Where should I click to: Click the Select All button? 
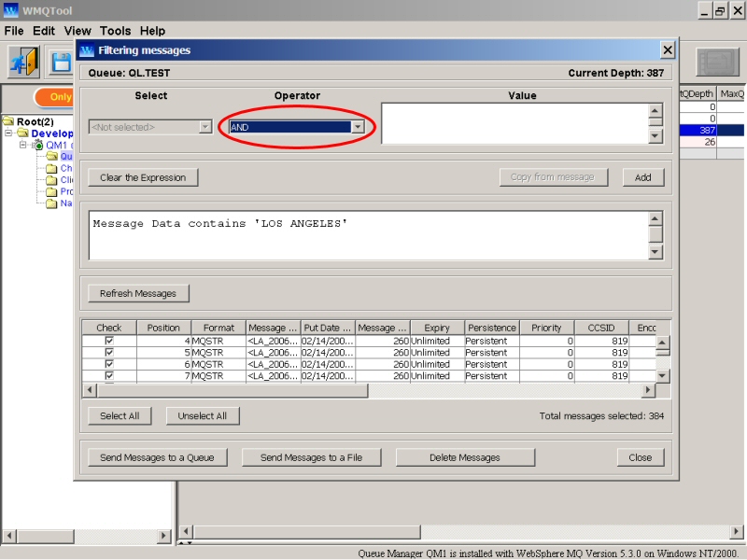[x=120, y=415]
